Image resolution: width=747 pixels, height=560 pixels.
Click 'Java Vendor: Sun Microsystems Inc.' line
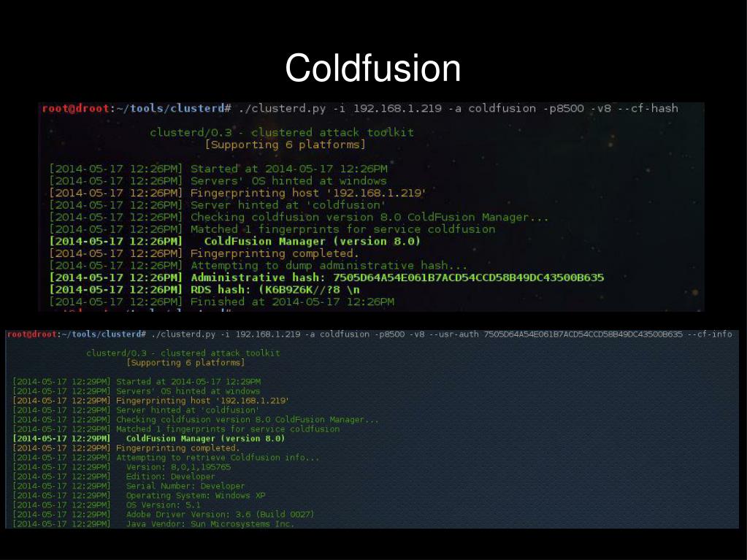coord(210,524)
